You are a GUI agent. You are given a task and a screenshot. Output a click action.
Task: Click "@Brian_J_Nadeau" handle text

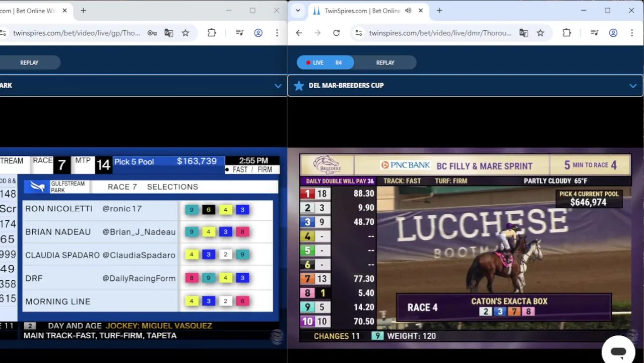[x=139, y=232]
